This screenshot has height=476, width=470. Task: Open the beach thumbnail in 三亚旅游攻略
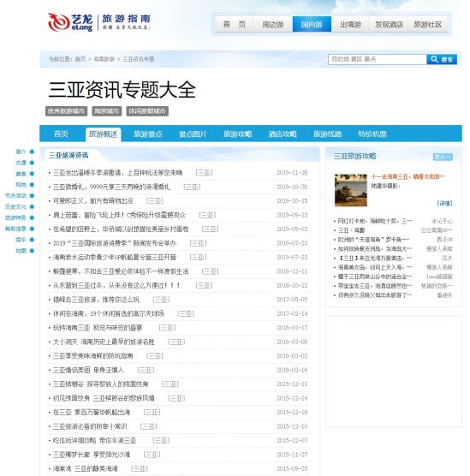pos(351,190)
